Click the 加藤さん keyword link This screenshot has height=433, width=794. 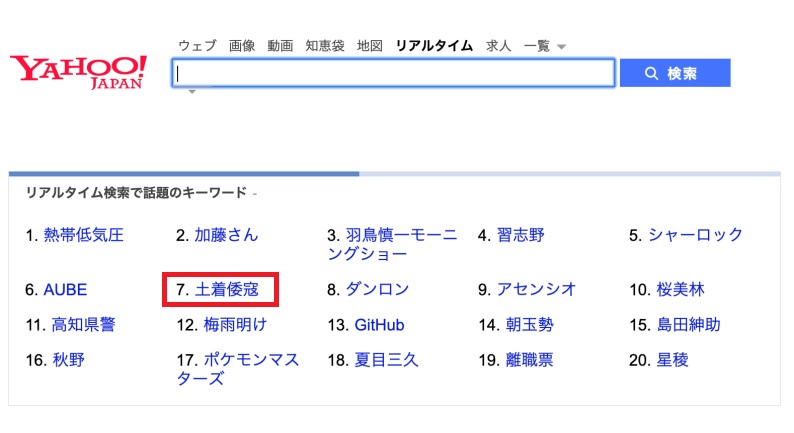click(x=226, y=236)
